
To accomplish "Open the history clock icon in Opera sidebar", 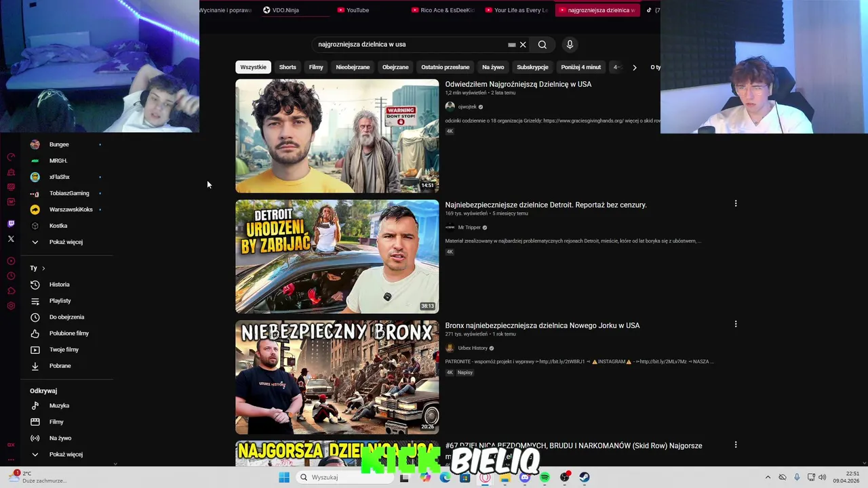I will [11, 276].
